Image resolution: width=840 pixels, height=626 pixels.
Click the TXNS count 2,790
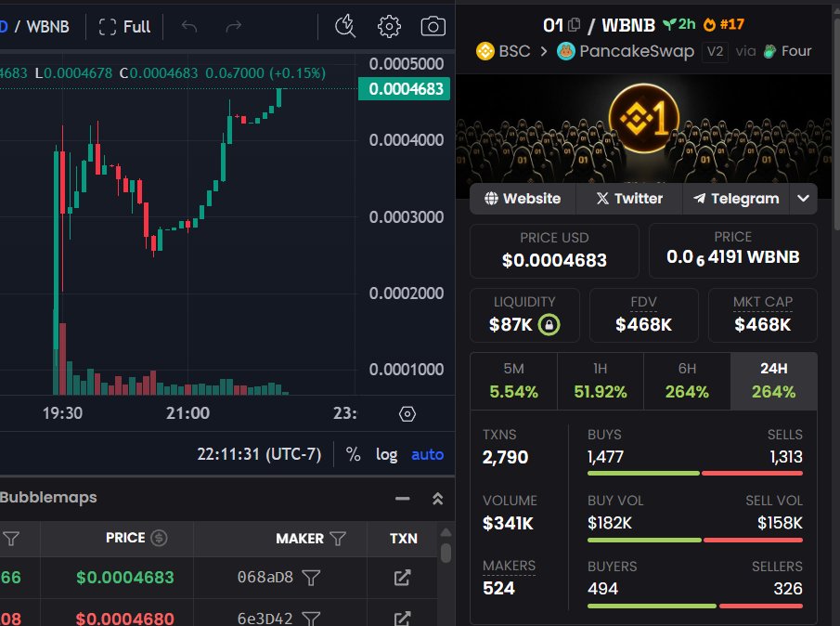[x=505, y=457]
